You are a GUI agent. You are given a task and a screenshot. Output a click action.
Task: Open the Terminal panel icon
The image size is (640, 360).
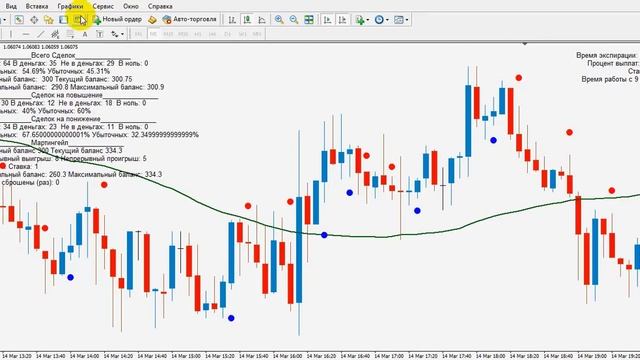[64, 20]
